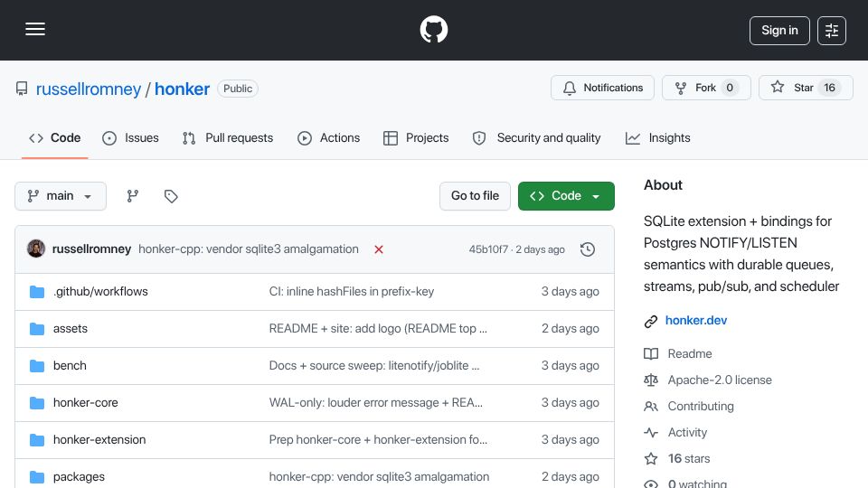The height and width of the screenshot is (488, 868).
Task: Click the fork count 0 badge
Action: [x=730, y=88]
